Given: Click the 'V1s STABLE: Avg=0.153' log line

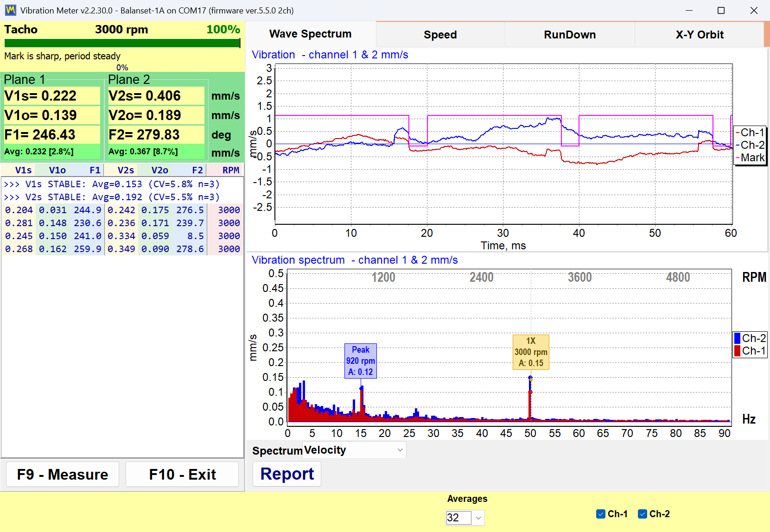Looking at the screenshot, I should pyautogui.click(x=112, y=184).
